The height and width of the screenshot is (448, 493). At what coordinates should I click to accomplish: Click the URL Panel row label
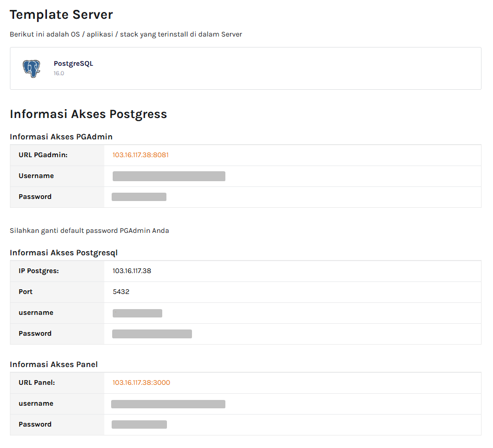pyautogui.click(x=37, y=383)
